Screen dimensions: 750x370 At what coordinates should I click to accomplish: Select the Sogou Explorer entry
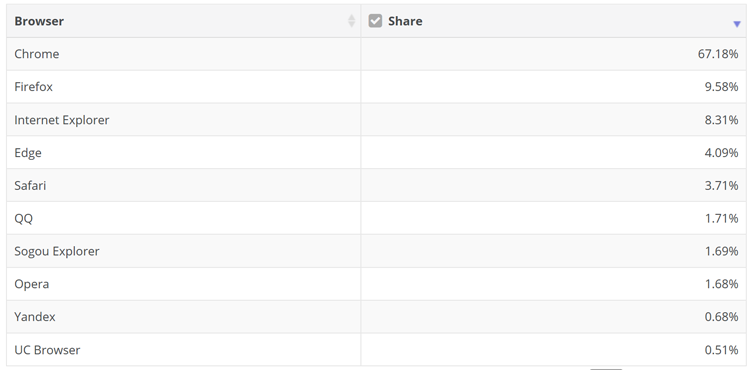point(57,251)
